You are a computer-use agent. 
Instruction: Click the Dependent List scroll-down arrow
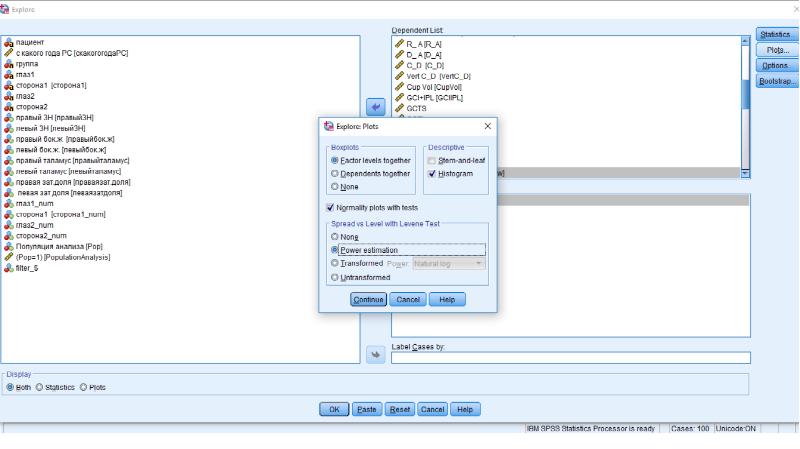point(745,173)
